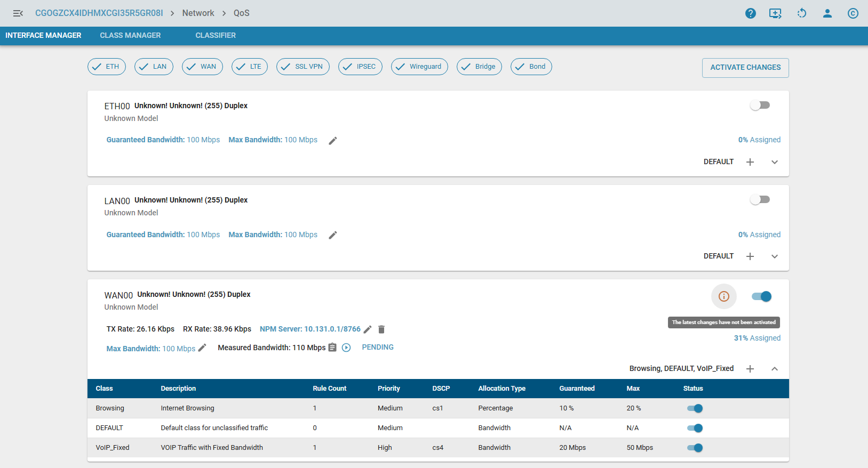Edit ETH00 bandwidth with pencil icon

pyautogui.click(x=333, y=141)
